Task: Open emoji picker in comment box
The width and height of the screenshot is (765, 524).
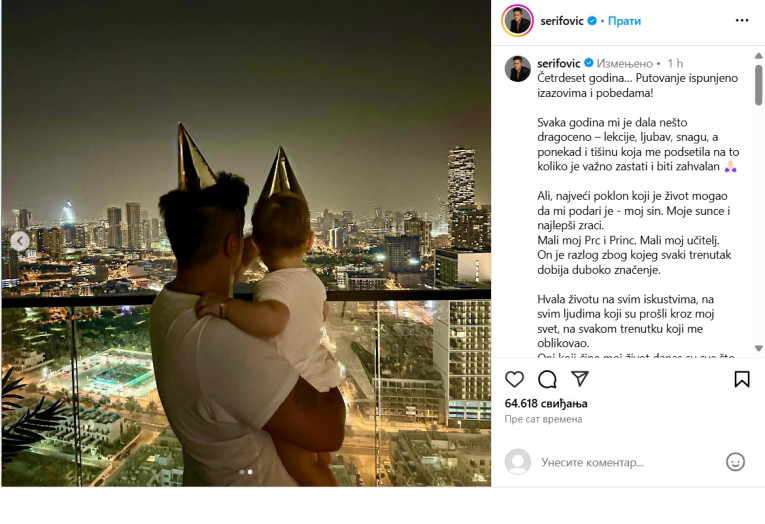Action: [x=735, y=462]
